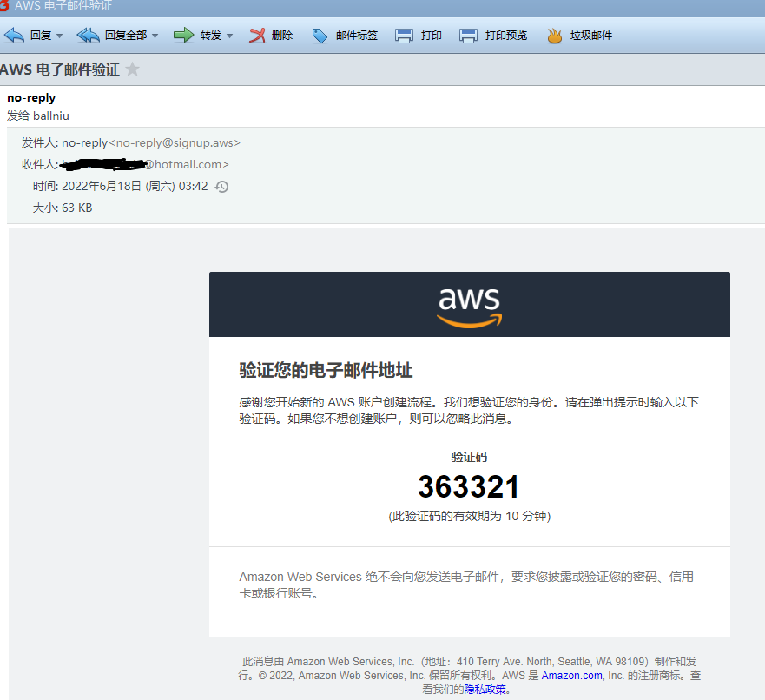Click the email subject AWS 电子邮件验证
Image resolution: width=765 pixels, height=700 pixels.
60,69
